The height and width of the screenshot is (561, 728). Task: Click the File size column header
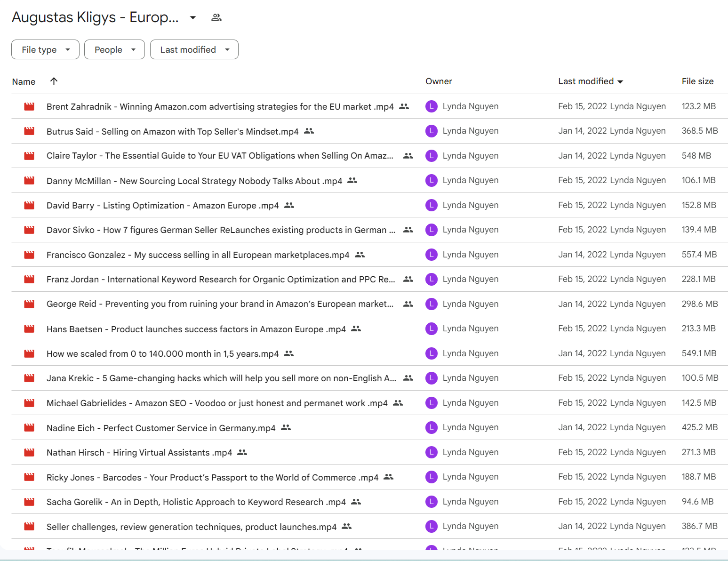point(697,81)
